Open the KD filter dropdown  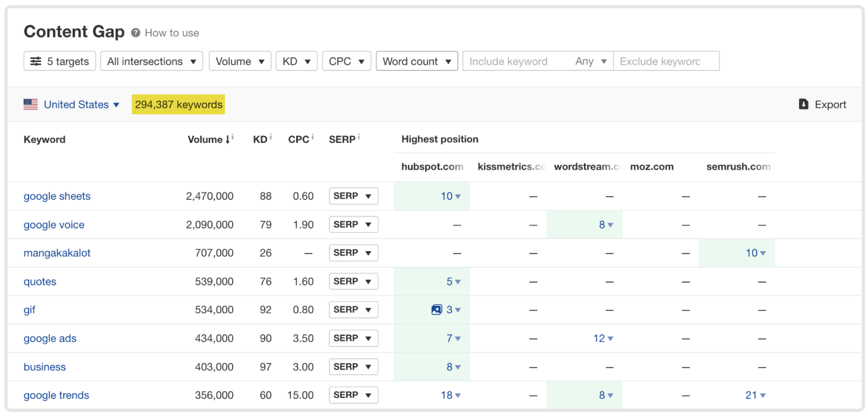296,61
